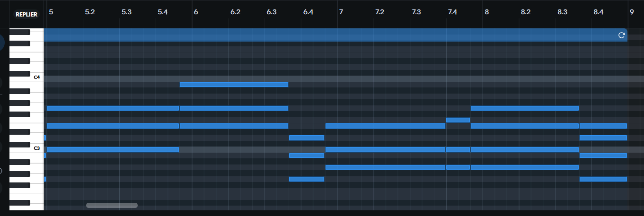Select the C3 note starting at bar 5
This screenshot has width=644, height=216.
tap(113, 149)
